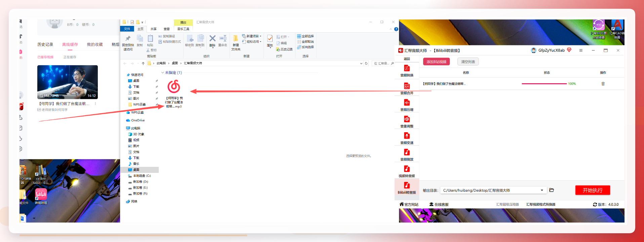Switch to 音乐工具 ribbon tab

[x=183, y=29]
